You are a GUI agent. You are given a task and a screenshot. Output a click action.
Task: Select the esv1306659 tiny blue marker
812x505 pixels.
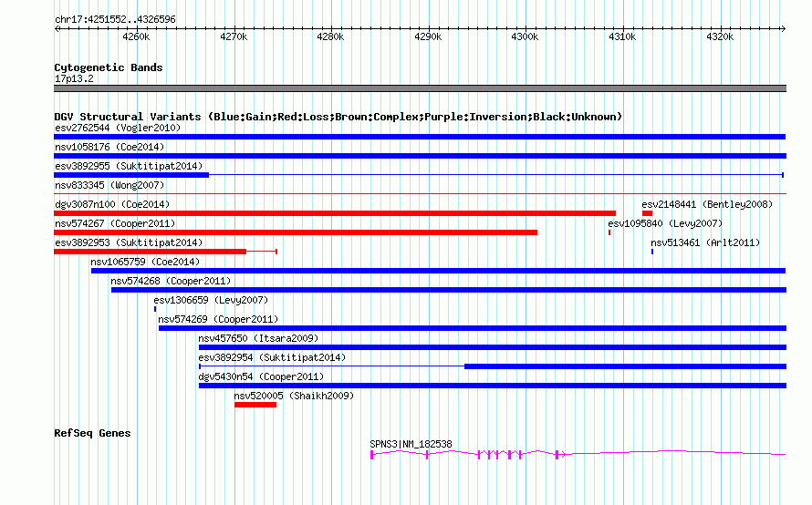click(155, 309)
